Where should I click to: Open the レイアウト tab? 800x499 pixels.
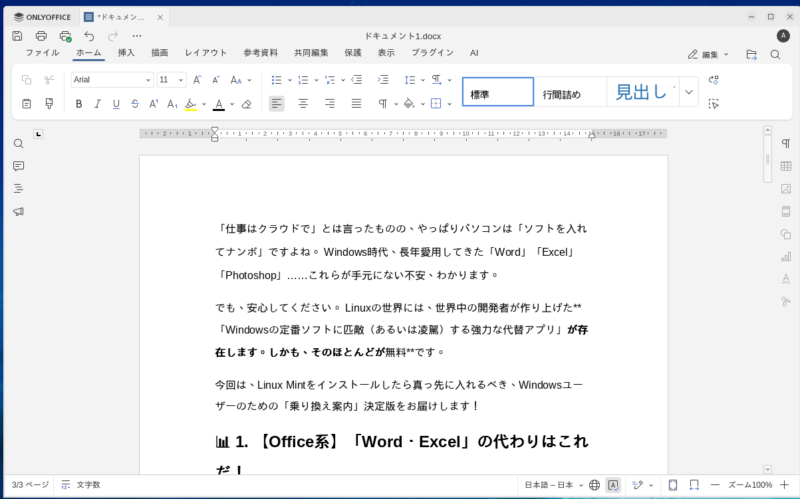click(x=205, y=53)
